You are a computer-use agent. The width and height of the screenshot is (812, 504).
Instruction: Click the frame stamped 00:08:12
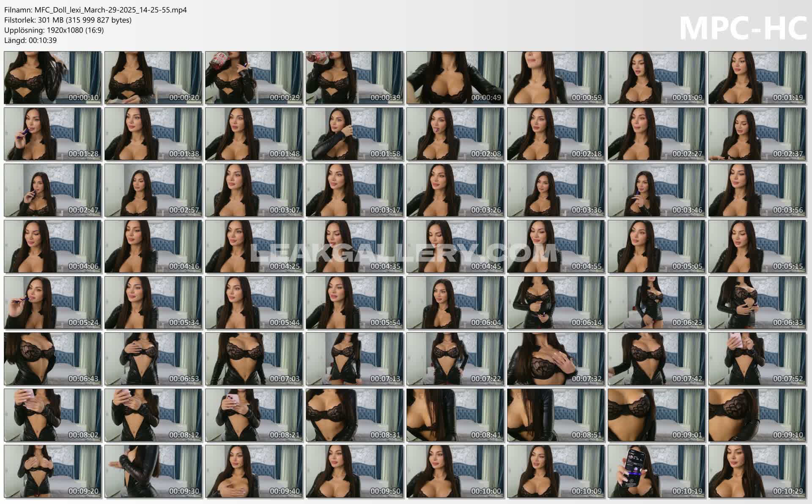tap(154, 415)
